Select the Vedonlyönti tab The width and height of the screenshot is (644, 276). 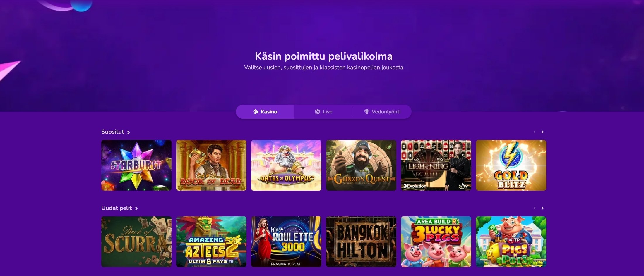coord(382,112)
